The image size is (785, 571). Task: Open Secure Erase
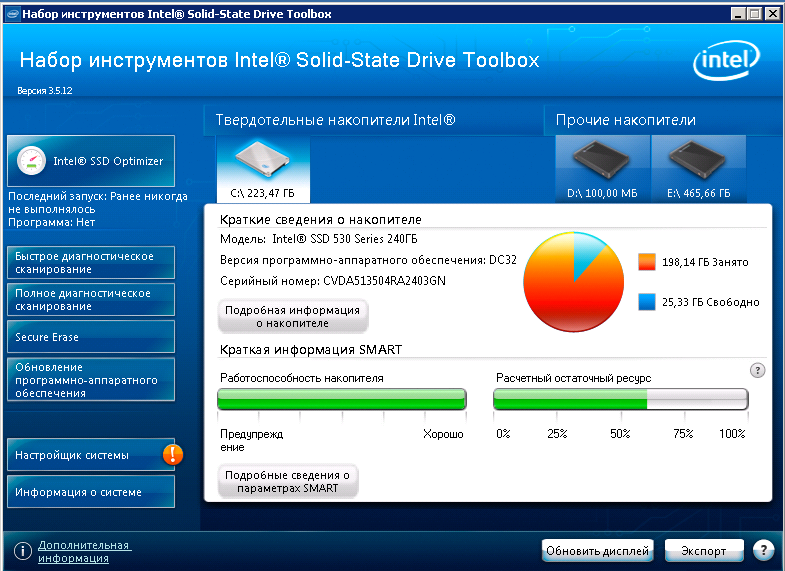tap(91, 337)
